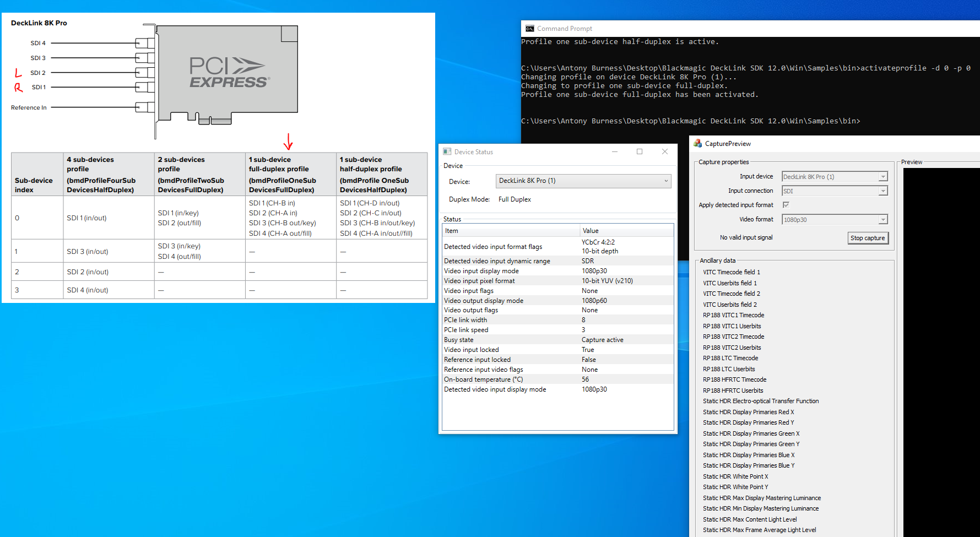Click the DeckLink 8K Pro diagram title
The image size is (980, 537).
(x=39, y=23)
